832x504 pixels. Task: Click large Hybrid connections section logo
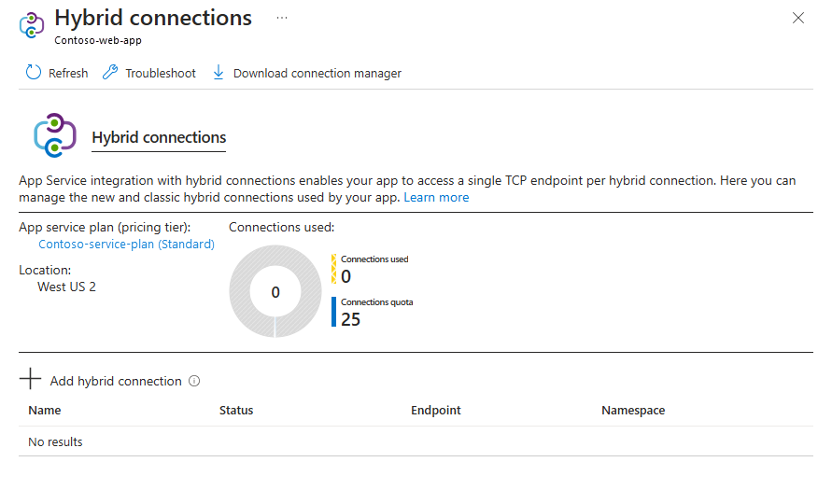(55, 135)
